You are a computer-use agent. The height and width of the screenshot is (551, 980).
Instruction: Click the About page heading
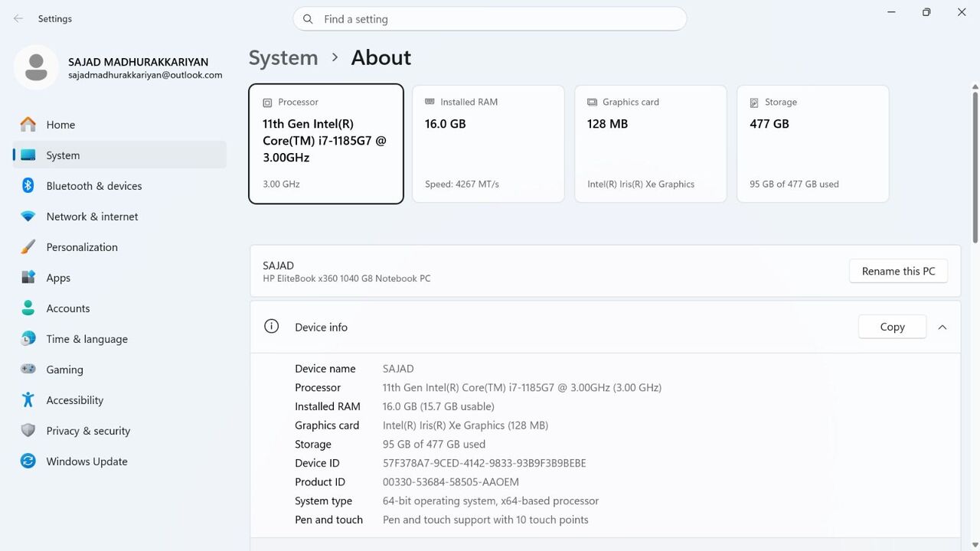point(381,57)
